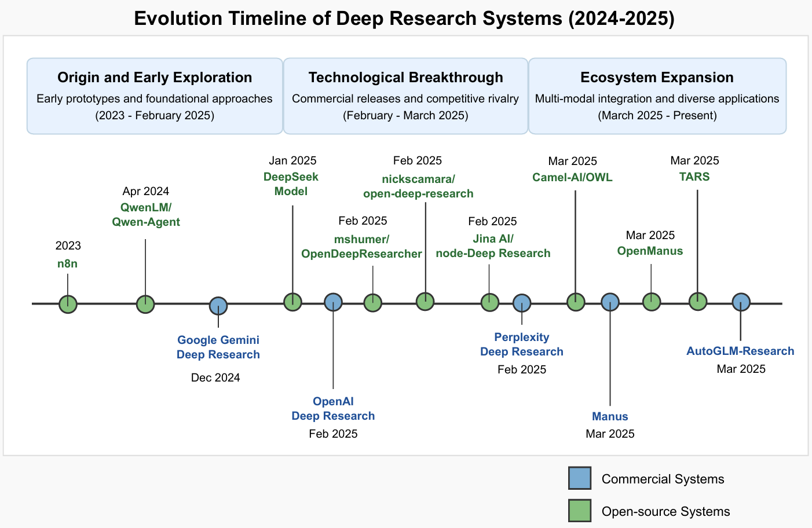The width and height of the screenshot is (812, 528).
Task: Click the Origin and Early Exploration box
Action: pos(155,96)
